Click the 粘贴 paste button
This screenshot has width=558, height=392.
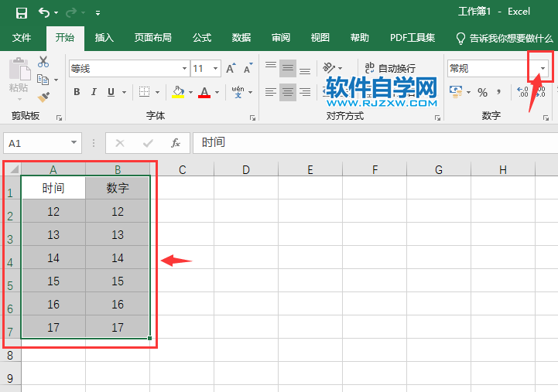click(19, 79)
